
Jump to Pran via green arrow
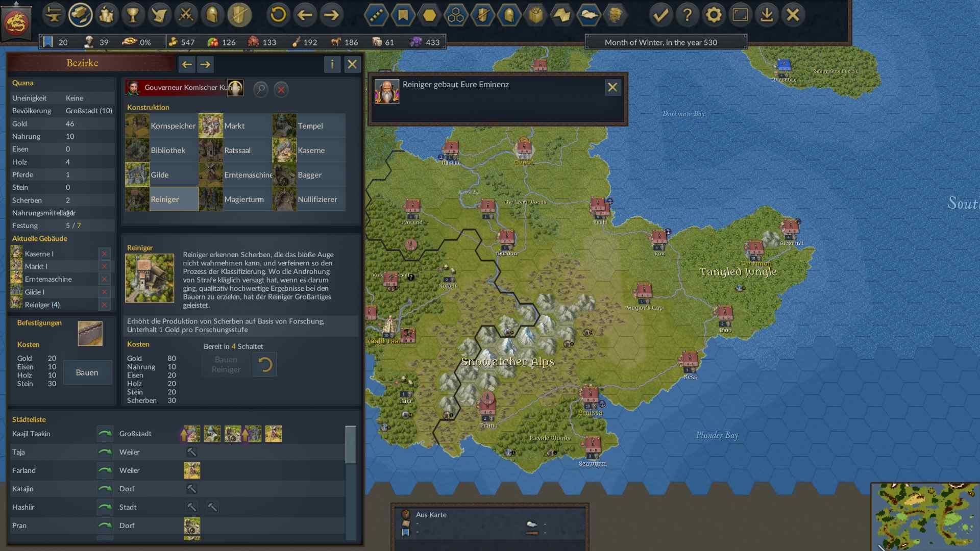[x=105, y=525]
